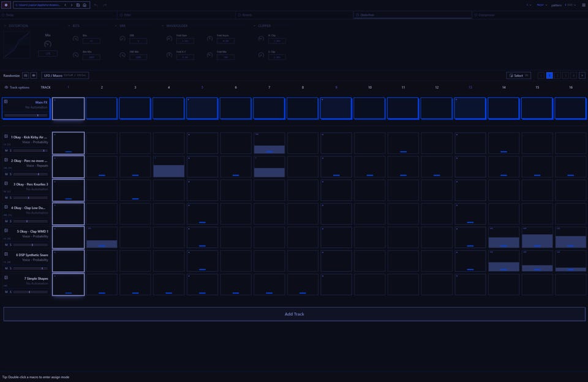Click the Select button above the step grid
Image resolution: width=588 pixels, height=382 pixels.
coord(519,75)
